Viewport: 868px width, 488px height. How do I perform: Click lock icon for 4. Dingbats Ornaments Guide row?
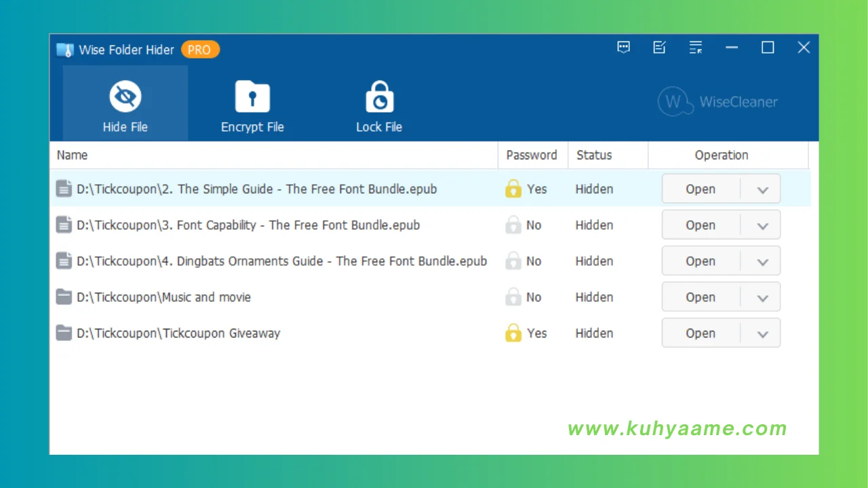513,261
